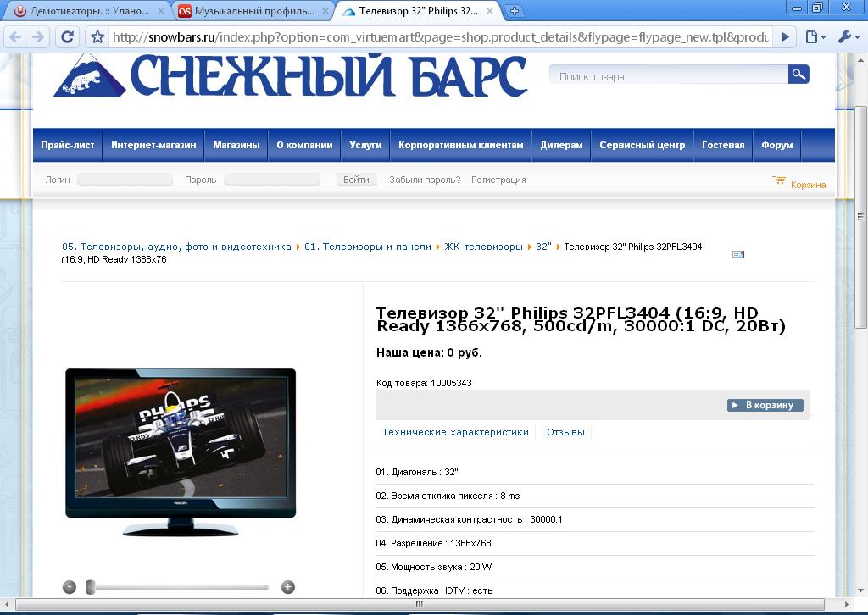This screenshot has width=868, height=615.
Task: Switch to the Отзывы tab
Action: point(565,432)
